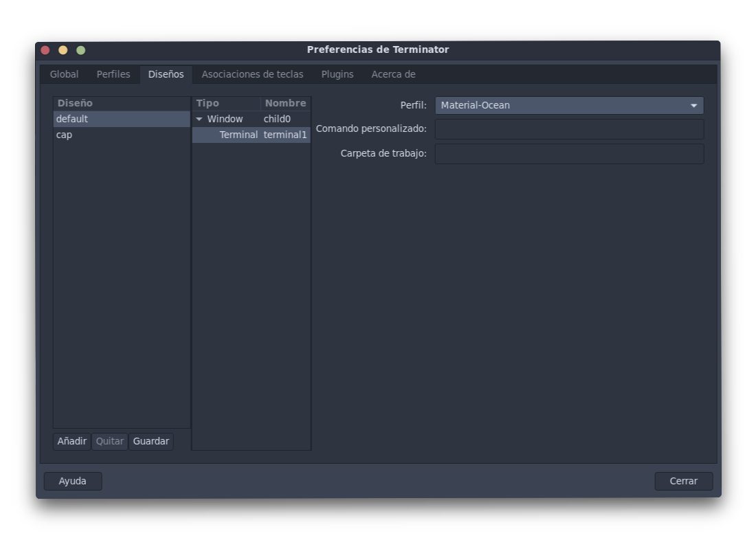This screenshot has height=540, width=756.
Task: Select the Diseños tab
Action: tap(166, 74)
